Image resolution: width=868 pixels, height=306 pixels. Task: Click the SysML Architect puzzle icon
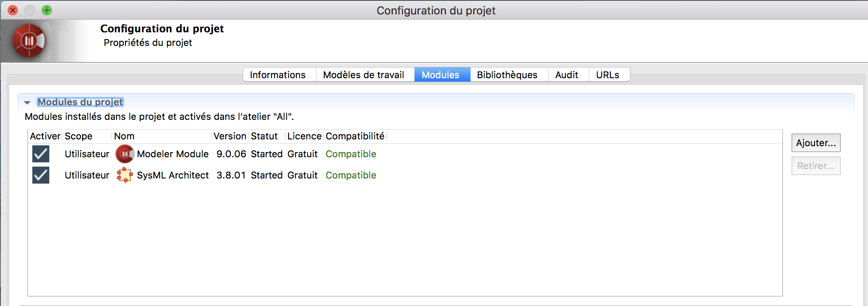pyautogui.click(x=125, y=175)
